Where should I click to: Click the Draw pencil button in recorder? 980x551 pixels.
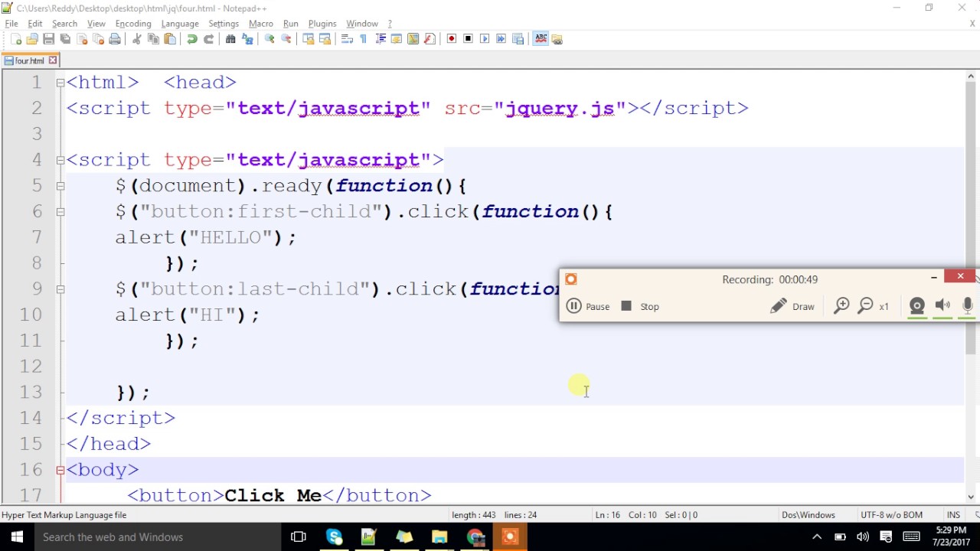[792, 306]
